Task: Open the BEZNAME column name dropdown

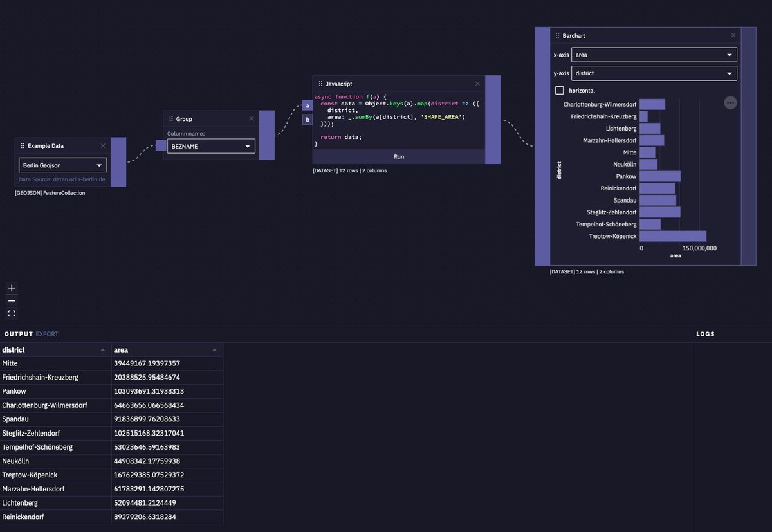Action: coord(210,146)
